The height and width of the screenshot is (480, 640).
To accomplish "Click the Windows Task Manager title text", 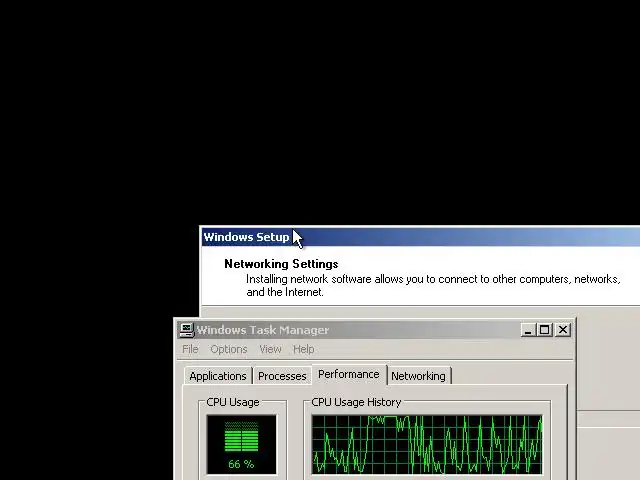I will pyautogui.click(x=262, y=330).
